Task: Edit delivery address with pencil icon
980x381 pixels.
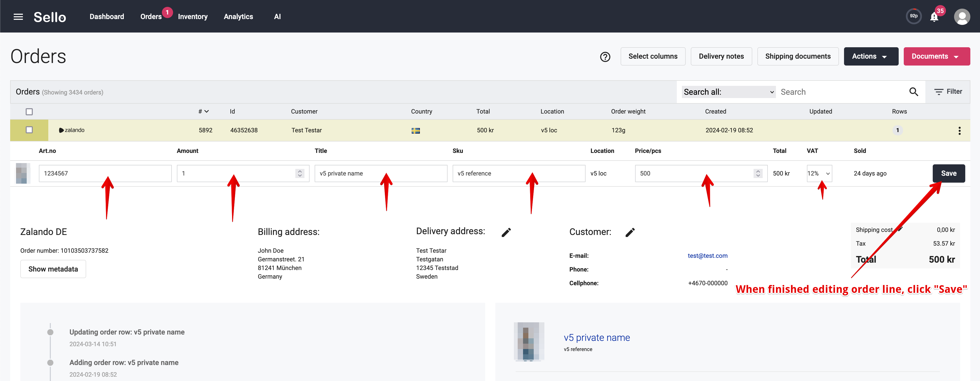Action: pyautogui.click(x=506, y=232)
